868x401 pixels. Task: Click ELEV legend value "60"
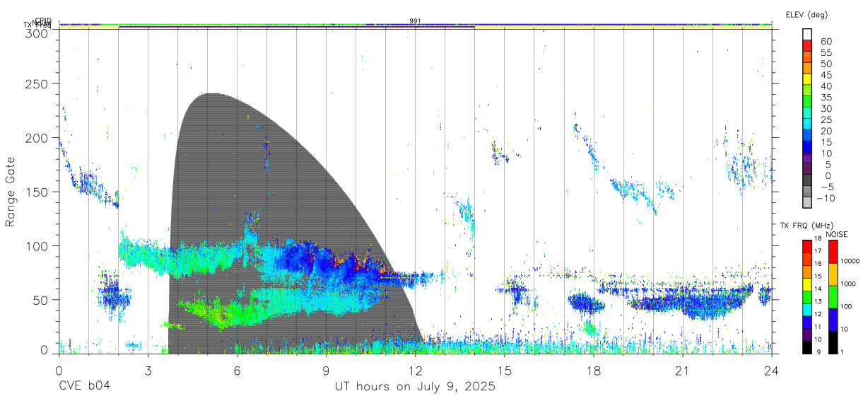click(x=826, y=42)
